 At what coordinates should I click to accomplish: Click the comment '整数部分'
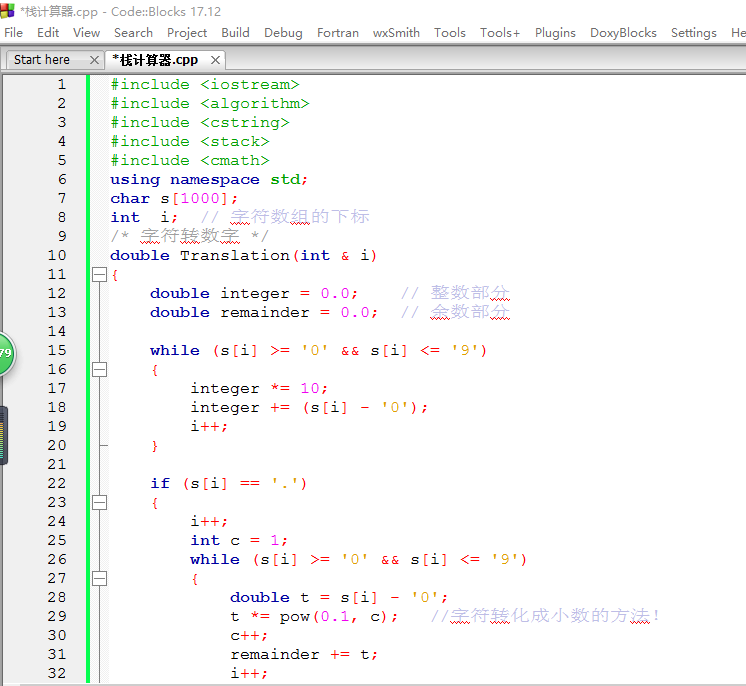point(470,293)
